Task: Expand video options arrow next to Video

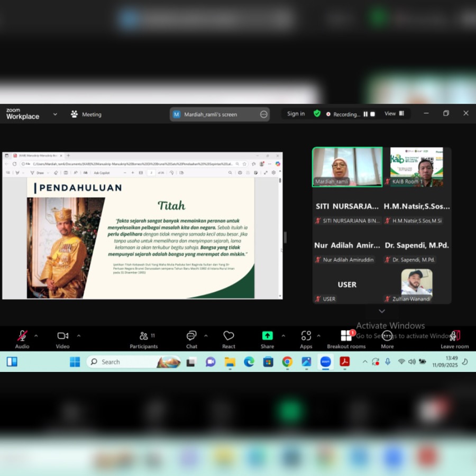Action: tap(79, 336)
